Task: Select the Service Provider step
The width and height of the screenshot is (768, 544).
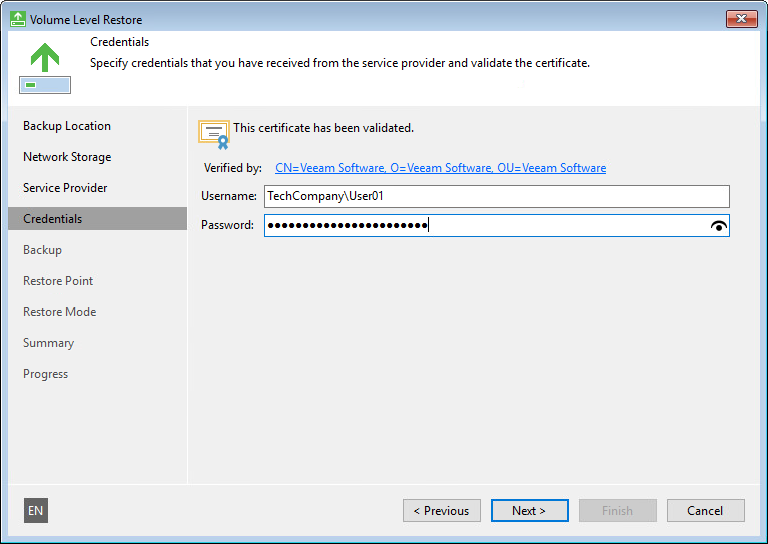Action: tap(65, 188)
